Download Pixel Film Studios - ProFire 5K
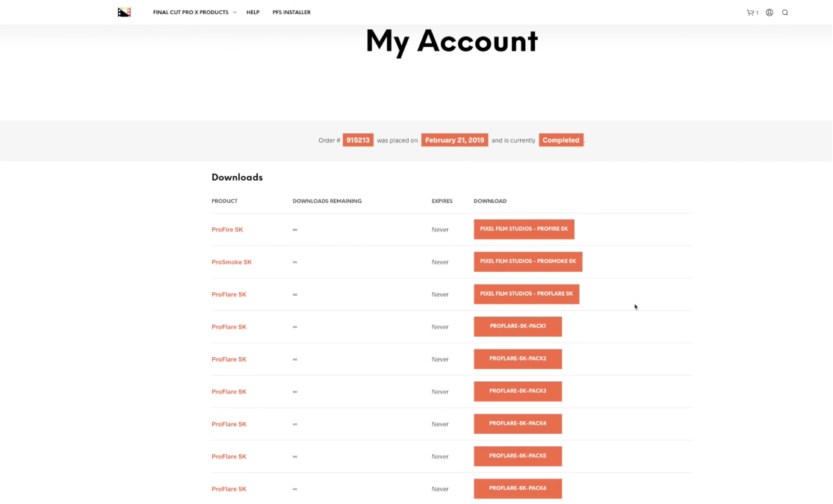Image resolution: width=833 pixels, height=504 pixels. [x=524, y=229]
